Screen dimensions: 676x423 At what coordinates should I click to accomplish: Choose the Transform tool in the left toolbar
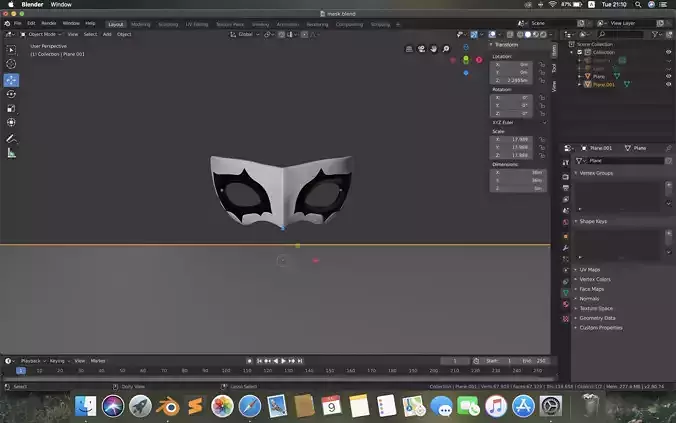click(11, 123)
